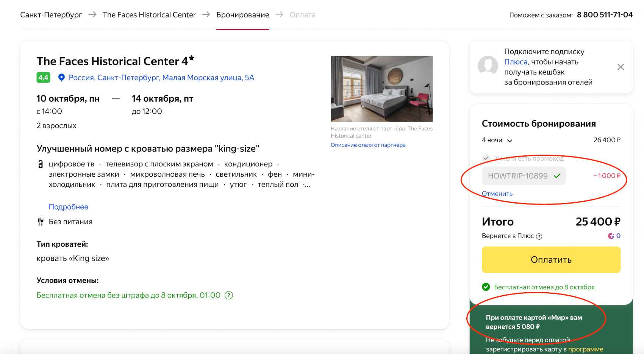This screenshot has height=354, width=644.
Task: Expand room details via Подробнее
Action: [69, 207]
